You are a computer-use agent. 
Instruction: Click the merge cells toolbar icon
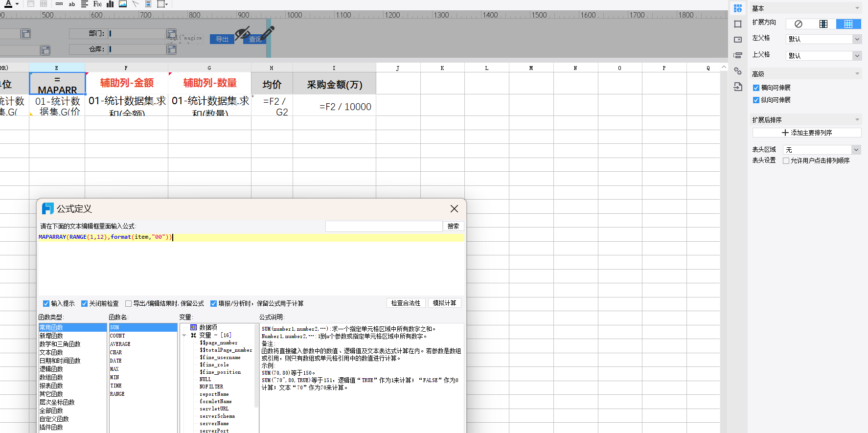tap(31, 4)
